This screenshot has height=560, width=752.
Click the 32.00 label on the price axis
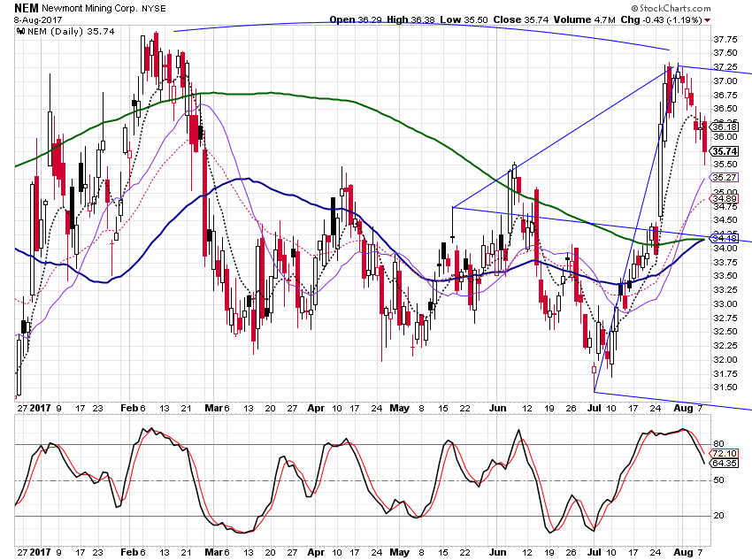(725, 359)
